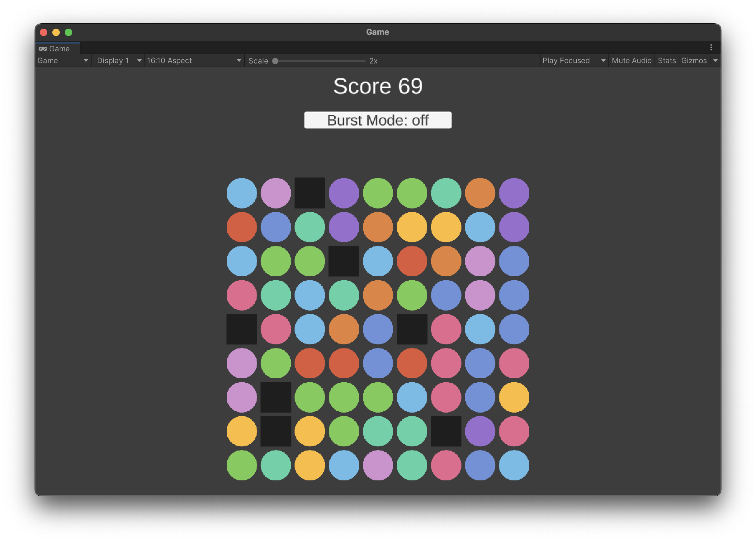Image resolution: width=756 pixels, height=542 pixels.
Task: Click the Score 69 text label
Action: tap(378, 86)
